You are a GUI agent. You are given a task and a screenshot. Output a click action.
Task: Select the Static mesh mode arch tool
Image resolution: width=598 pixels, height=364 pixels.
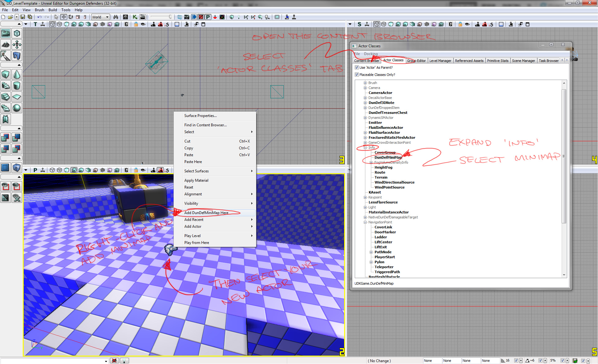pos(17,56)
